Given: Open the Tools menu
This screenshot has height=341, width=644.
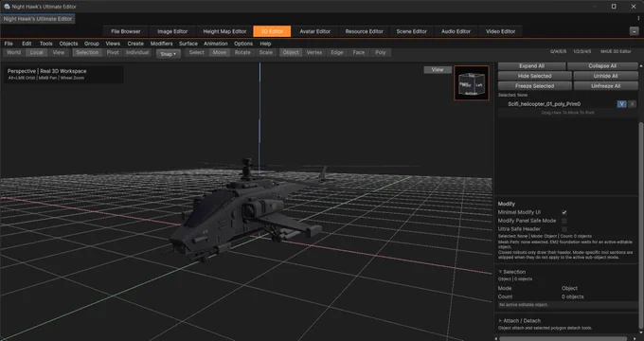Looking at the screenshot, I should click(x=46, y=44).
